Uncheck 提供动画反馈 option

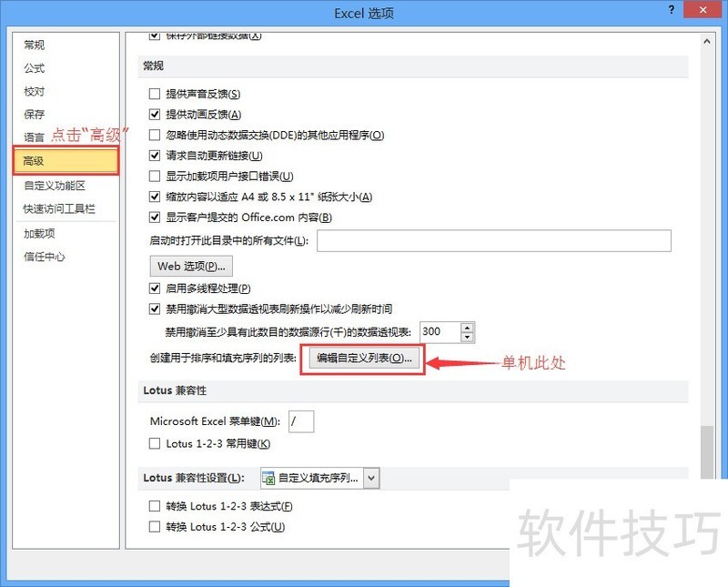[x=155, y=115]
